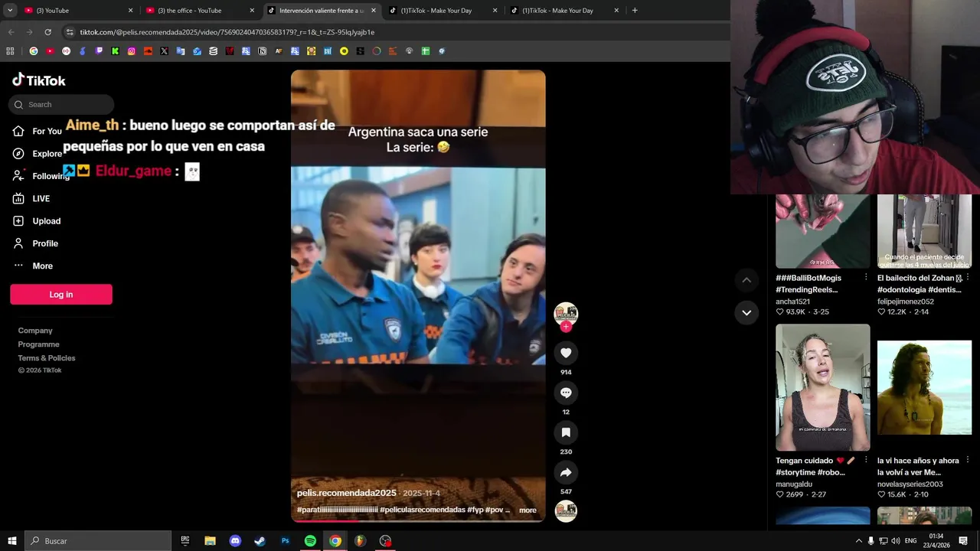
Task: Click the video progress bar
Action: [418, 520]
